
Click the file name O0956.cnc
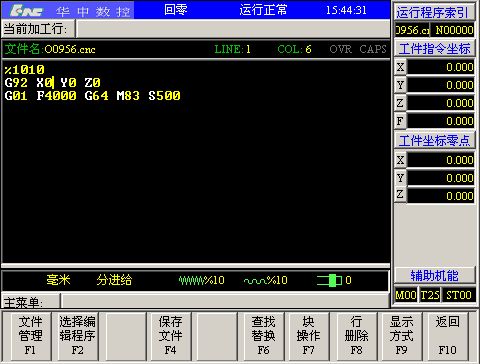pos(70,49)
